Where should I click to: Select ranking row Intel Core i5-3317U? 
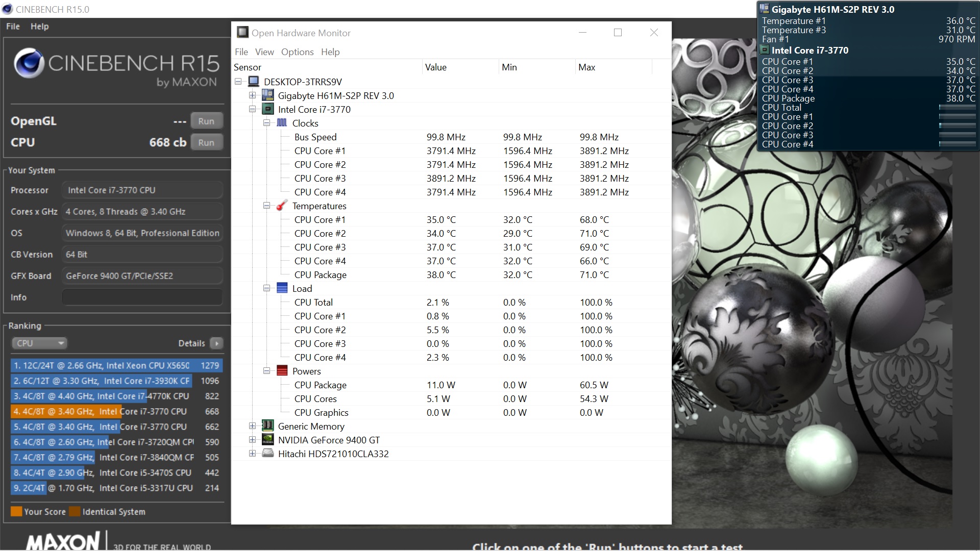[116, 488]
